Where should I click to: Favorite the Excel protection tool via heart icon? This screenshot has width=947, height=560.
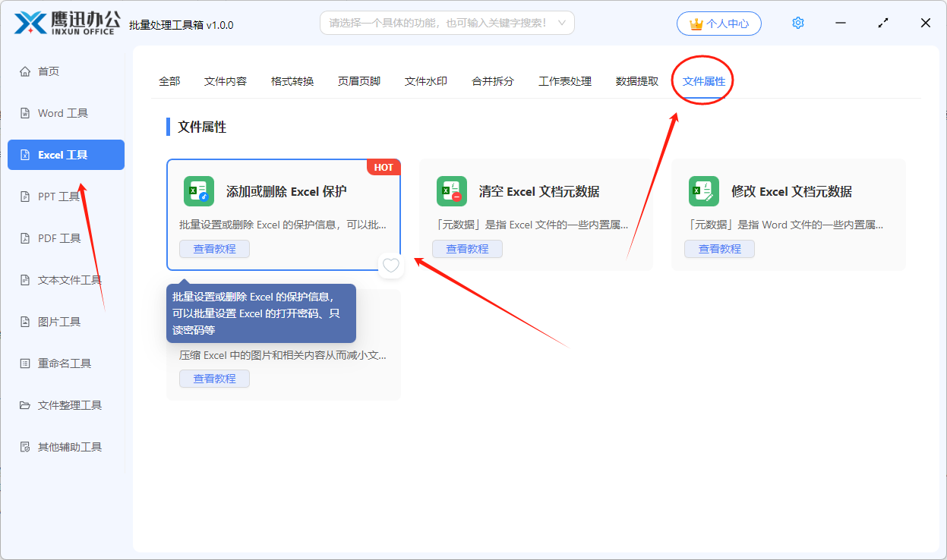coord(390,266)
